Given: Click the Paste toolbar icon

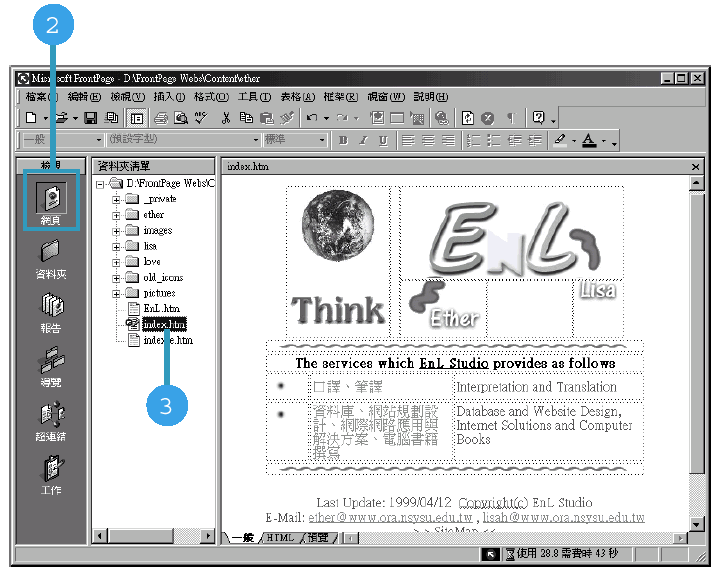Looking at the screenshot, I should 267,118.
